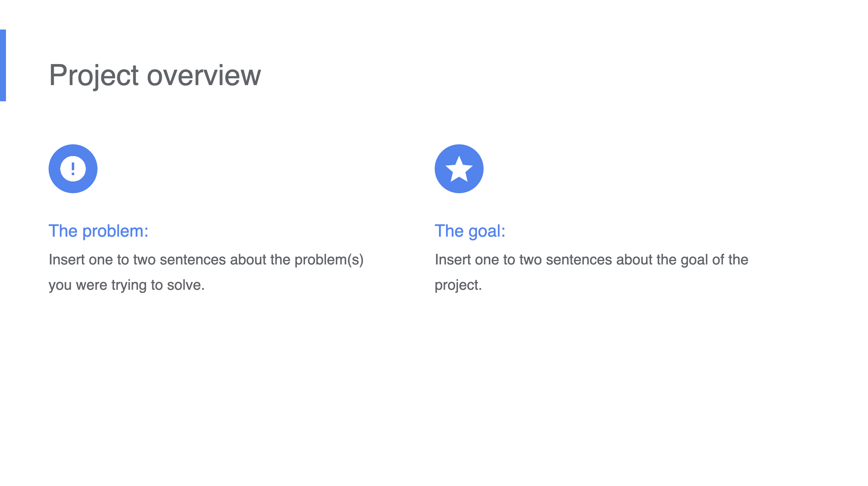Click "two" in the goal description line
Image resolution: width=868 pixels, height=486 pixels.
pyautogui.click(x=531, y=260)
